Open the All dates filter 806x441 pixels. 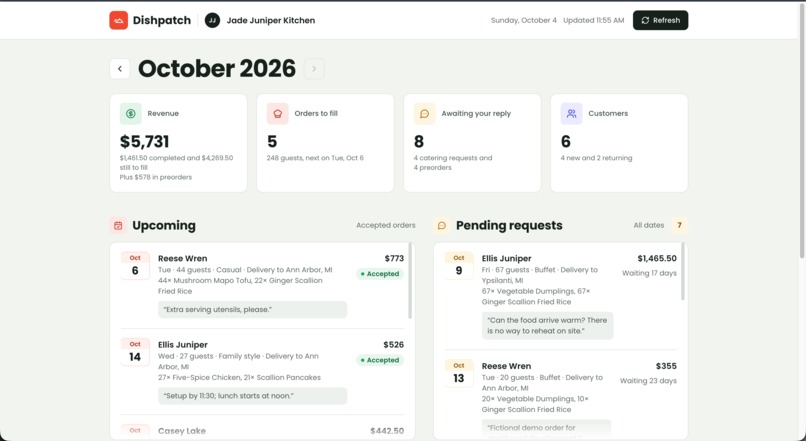(649, 226)
